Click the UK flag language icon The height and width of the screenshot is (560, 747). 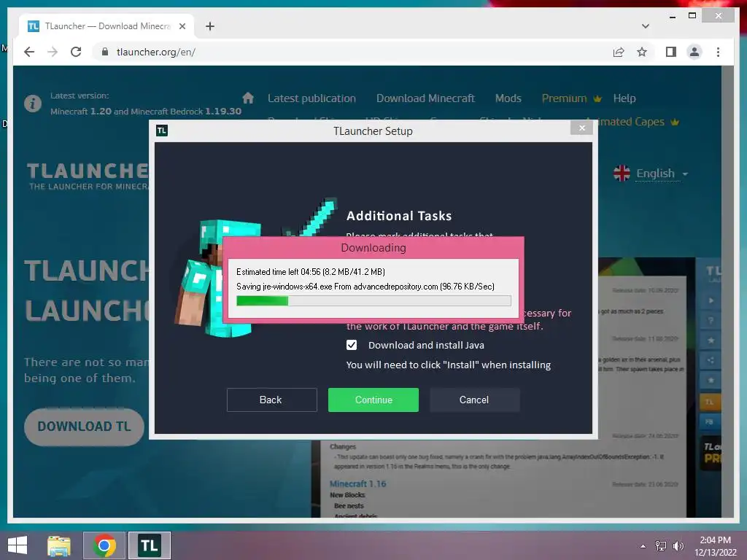click(x=622, y=173)
